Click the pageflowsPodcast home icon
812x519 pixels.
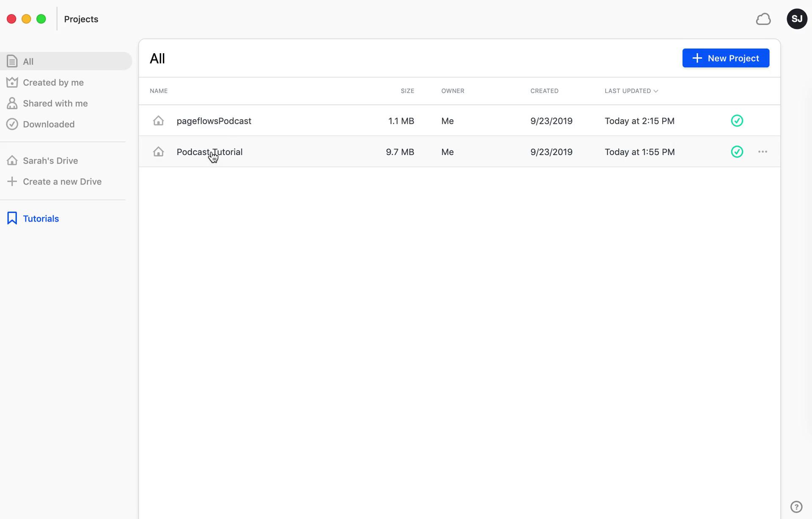pos(158,120)
